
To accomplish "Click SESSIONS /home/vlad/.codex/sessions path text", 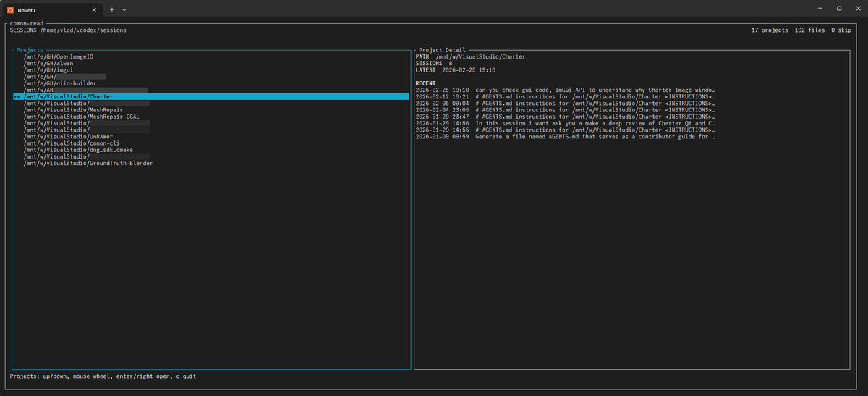I will 68,30.
